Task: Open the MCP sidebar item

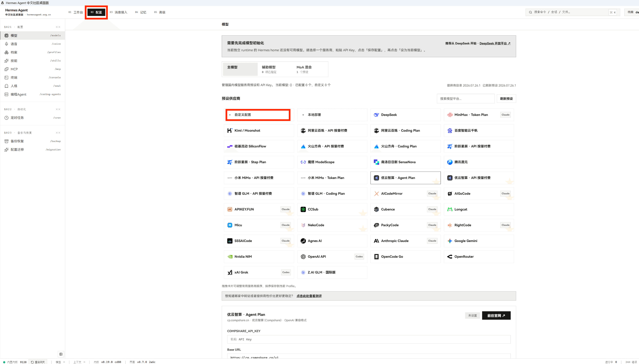Action: (33, 69)
